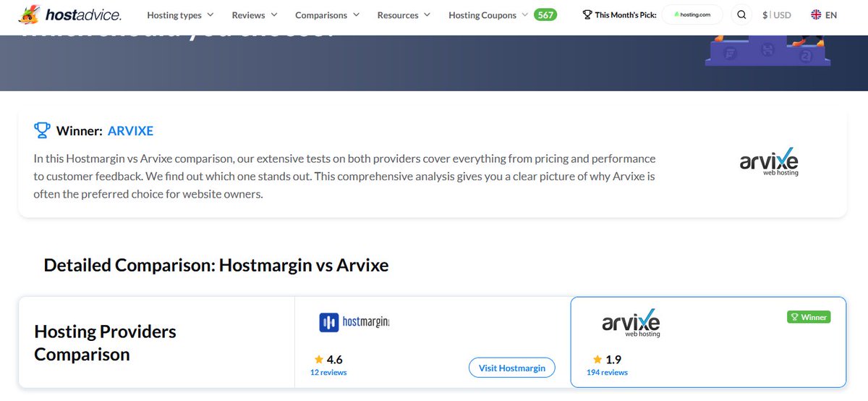Screen dimensions: 868x401
Task: Click the search magnifier icon
Action: pos(741,14)
